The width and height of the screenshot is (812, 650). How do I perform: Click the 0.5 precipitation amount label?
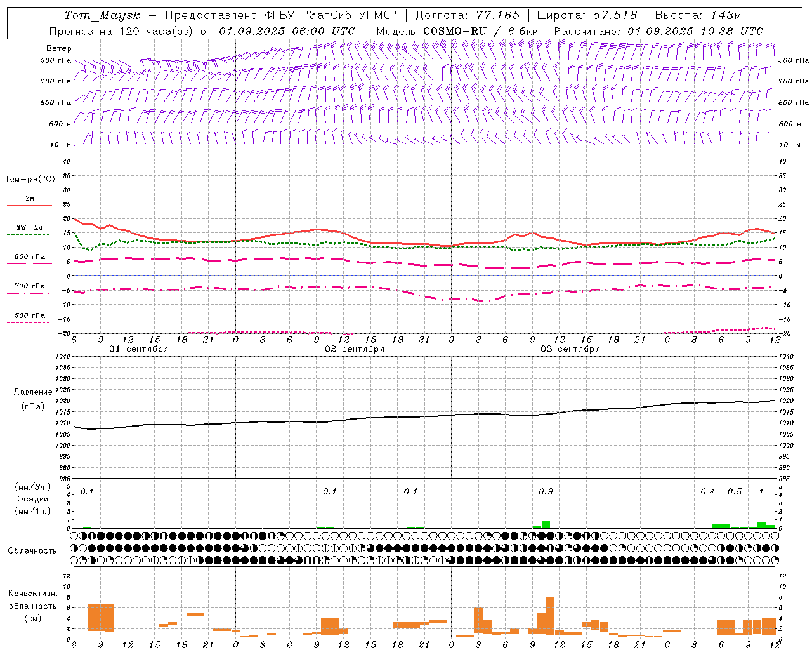point(735,492)
